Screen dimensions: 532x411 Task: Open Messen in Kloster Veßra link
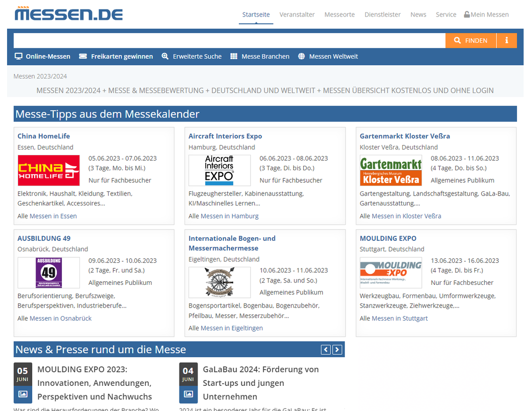(406, 216)
